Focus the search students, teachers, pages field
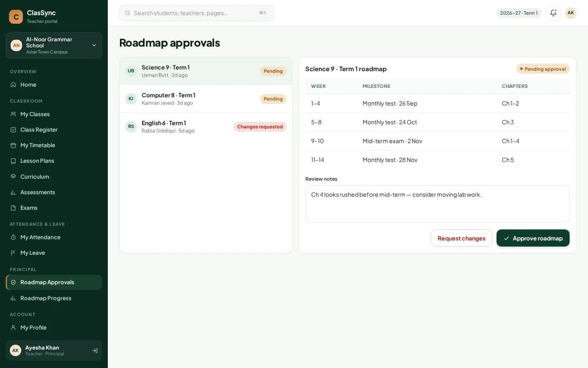The height and width of the screenshot is (368, 588). pos(197,13)
